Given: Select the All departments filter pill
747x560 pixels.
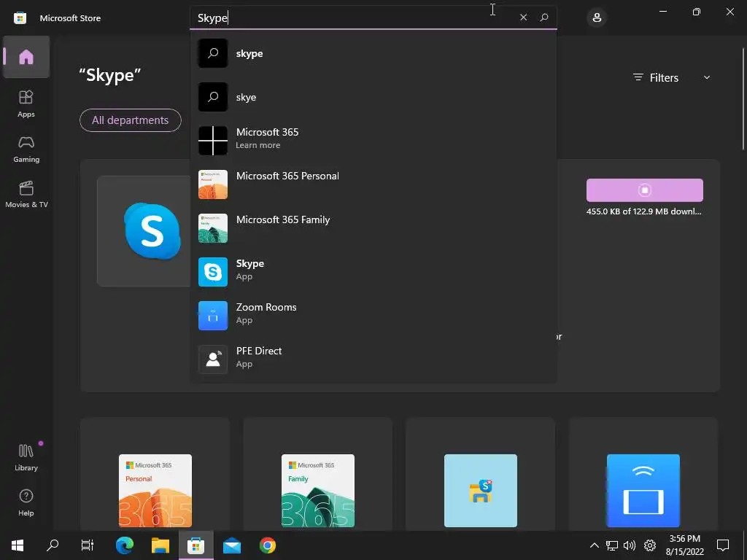Looking at the screenshot, I should pyautogui.click(x=130, y=120).
